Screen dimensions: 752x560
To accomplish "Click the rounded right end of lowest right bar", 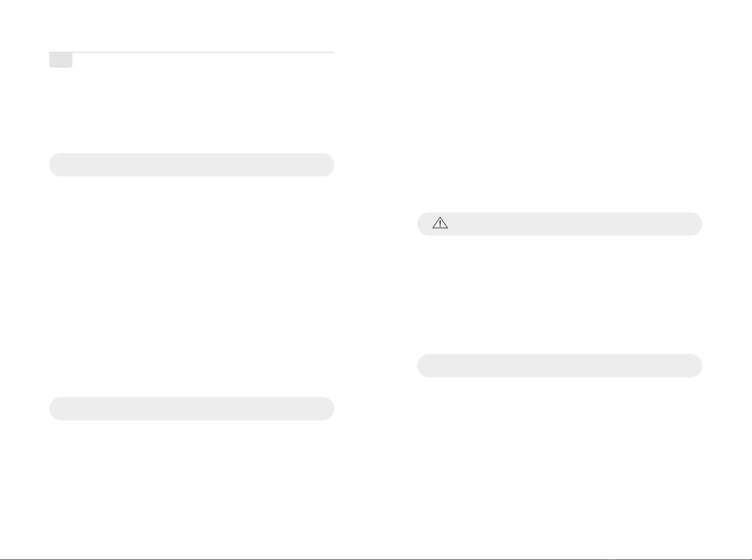I will (x=695, y=365).
